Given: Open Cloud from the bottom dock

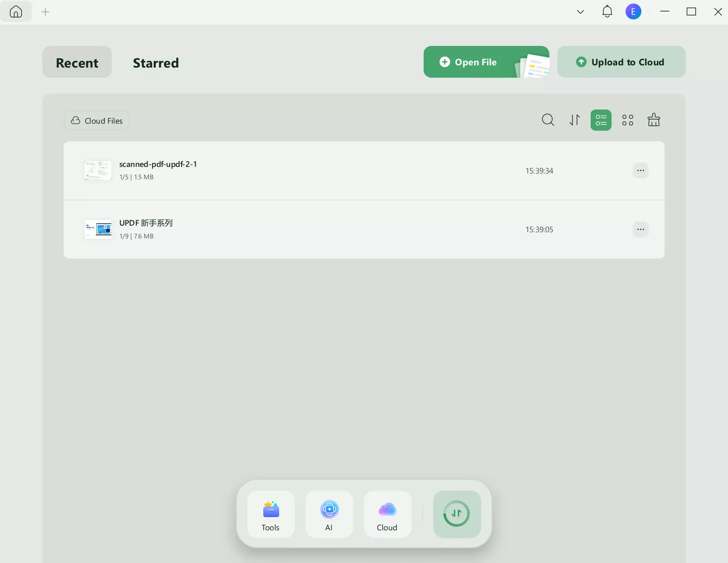Looking at the screenshot, I should (x=387, y=514).
